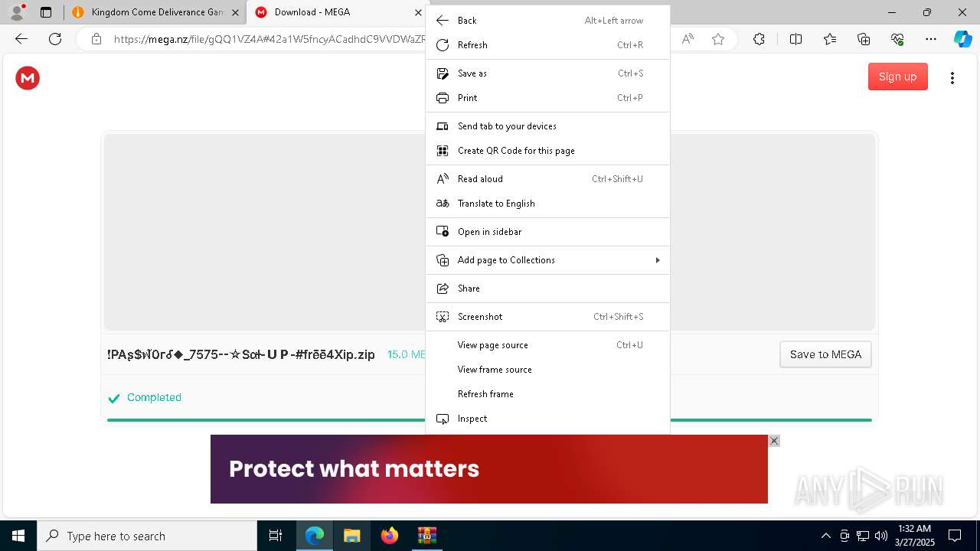Image resolution: width=980 pixels, height=551 pixels.
Task: Select Create QR Code for this page
Action: click(547, 151)
